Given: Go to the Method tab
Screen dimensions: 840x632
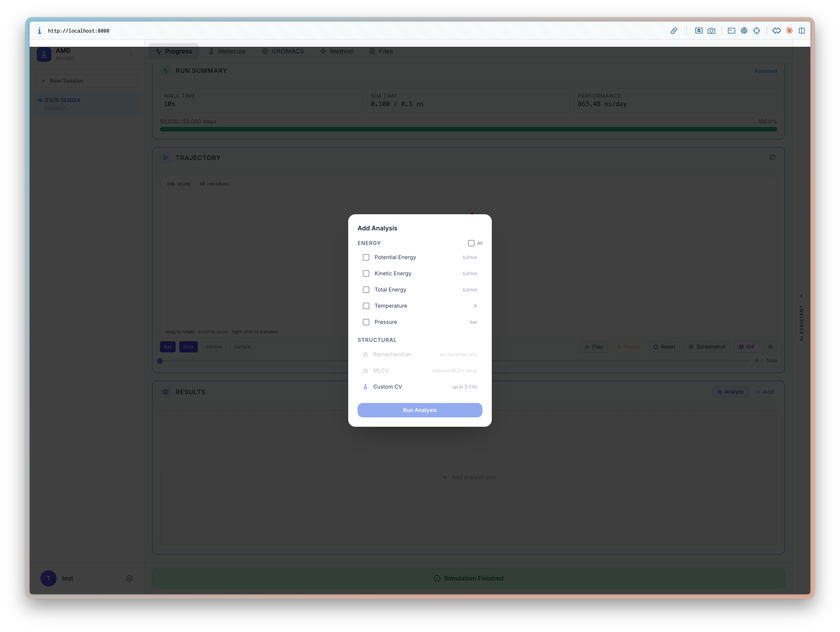Looking at the screenshot, I should coord(337,51).
